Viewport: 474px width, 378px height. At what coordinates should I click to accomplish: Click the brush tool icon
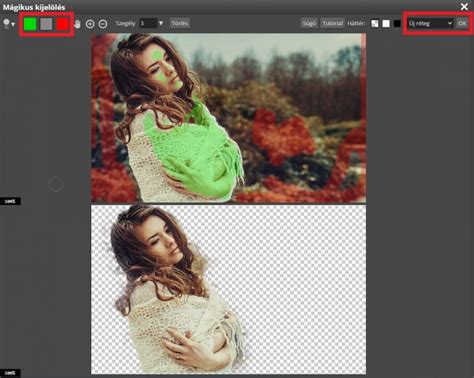pyautogui.click(x=6, y=23)
